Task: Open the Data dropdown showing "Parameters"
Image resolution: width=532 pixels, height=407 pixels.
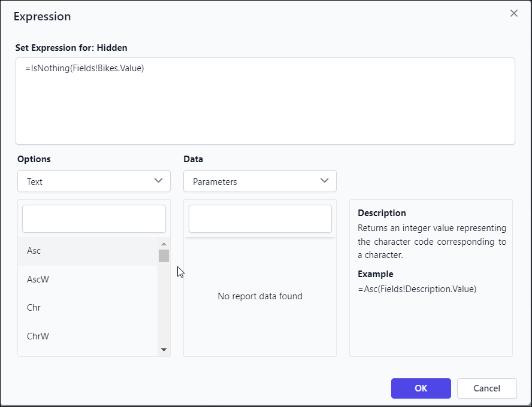Action: 259,181
